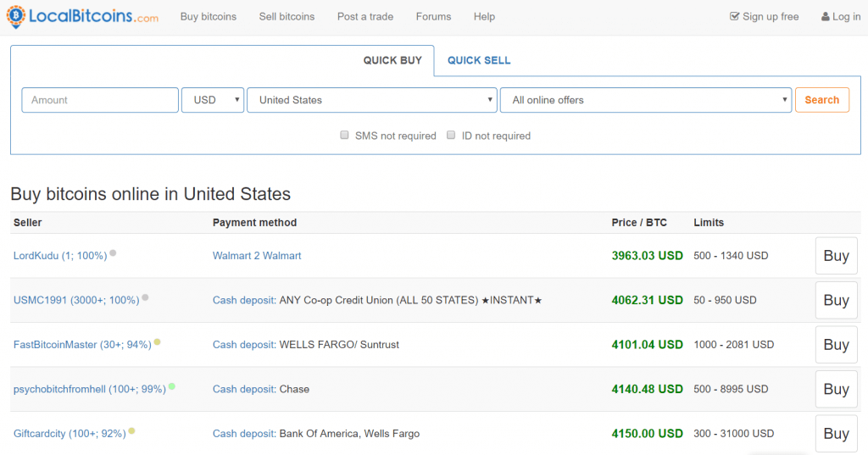
Task: Open the All online offers dropdown
Action: (x=646, y=100)
